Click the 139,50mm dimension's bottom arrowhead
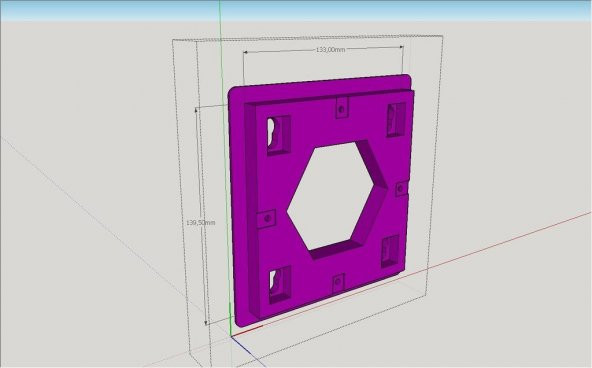 [206, 323]
